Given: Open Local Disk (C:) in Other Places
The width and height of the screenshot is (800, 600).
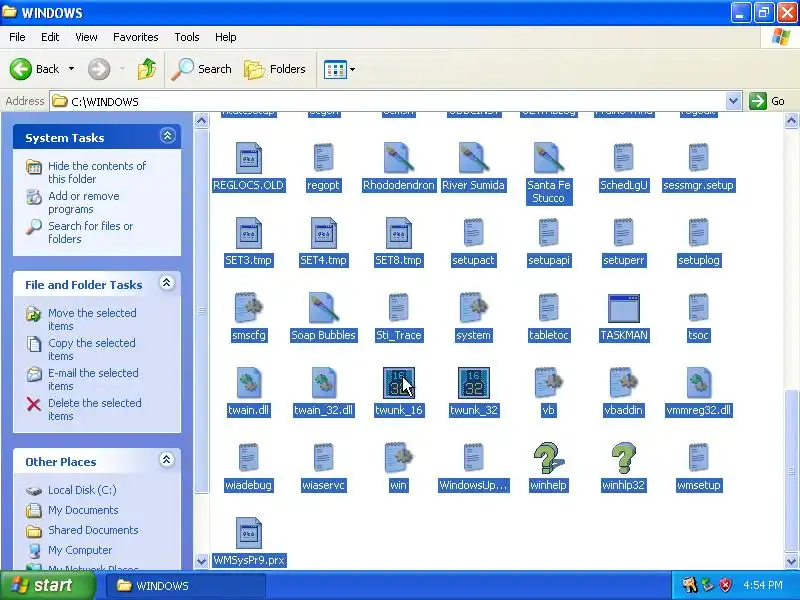Looking at the screenshot, I should click(x=82, y=490).
